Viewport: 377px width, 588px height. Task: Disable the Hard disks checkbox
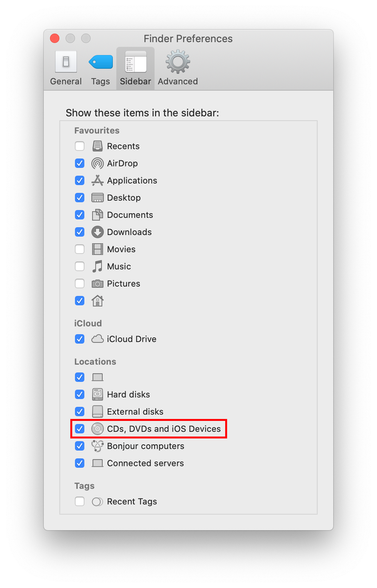80,394
